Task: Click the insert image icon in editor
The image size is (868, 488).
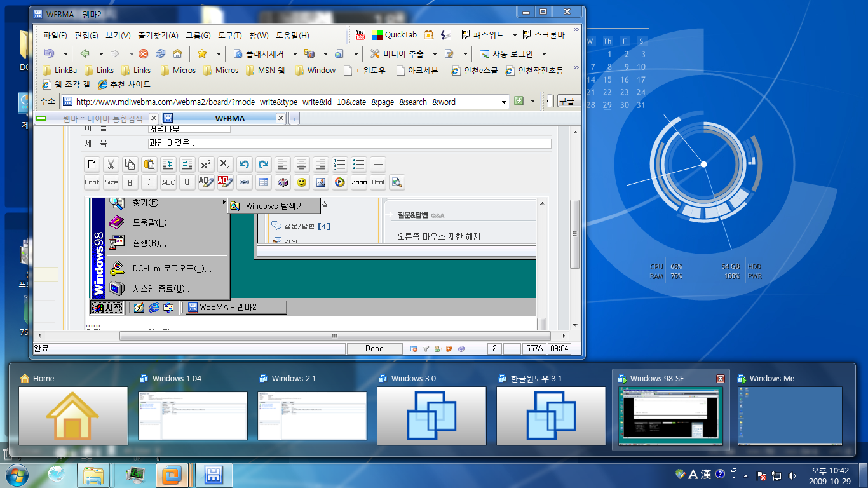Action: (x=321, y=182)
